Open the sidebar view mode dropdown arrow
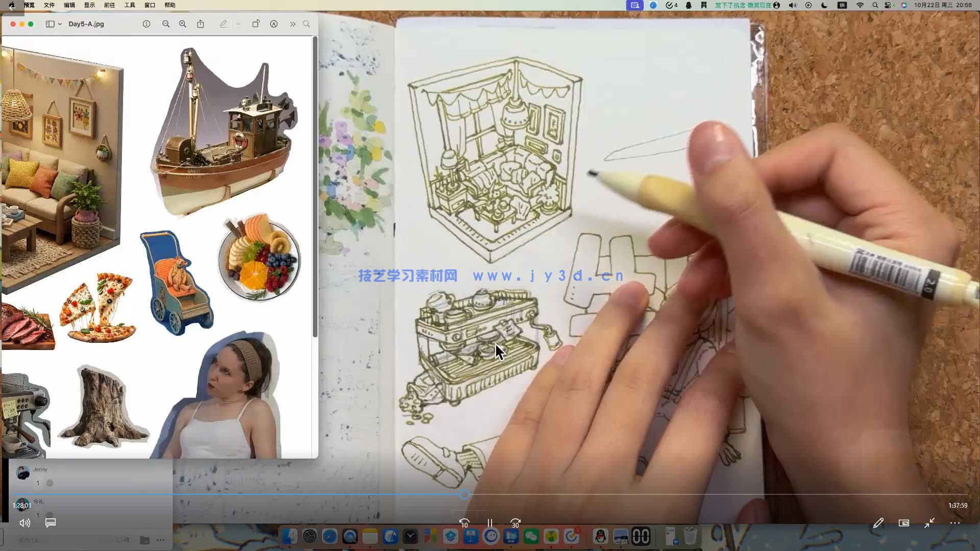980x551 pixels. 60,24
